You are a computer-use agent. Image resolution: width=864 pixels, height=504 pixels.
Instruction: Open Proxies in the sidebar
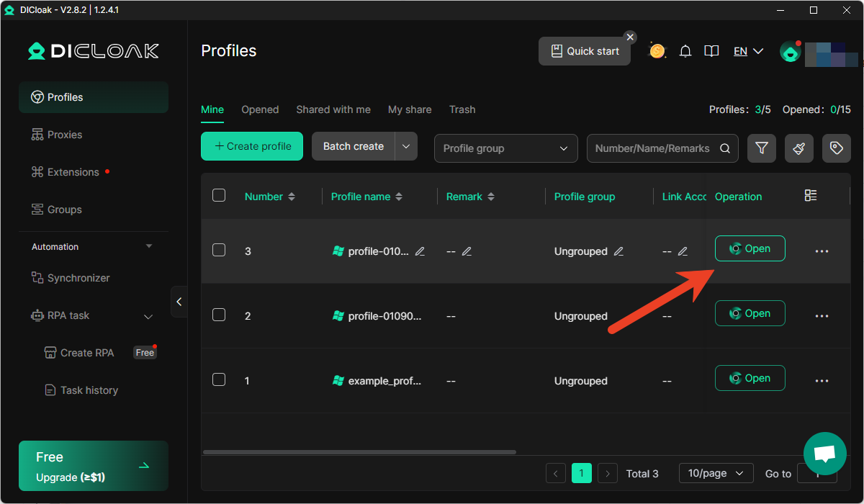(x=65, y=135)
